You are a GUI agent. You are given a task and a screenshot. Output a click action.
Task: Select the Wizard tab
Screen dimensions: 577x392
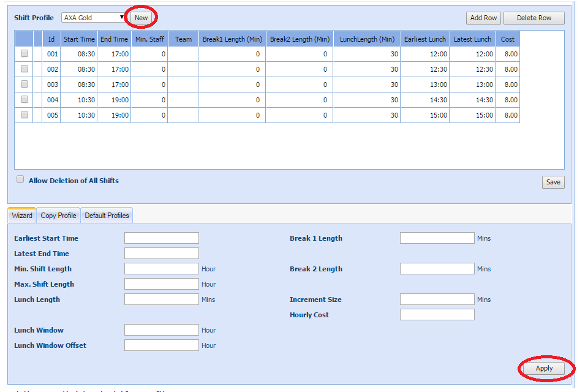22,216
